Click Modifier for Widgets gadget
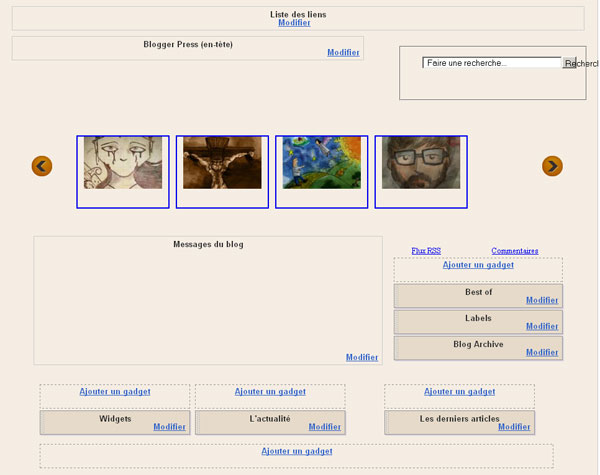The width and height of the screenshot is (600, 475). tap(170, 427)
